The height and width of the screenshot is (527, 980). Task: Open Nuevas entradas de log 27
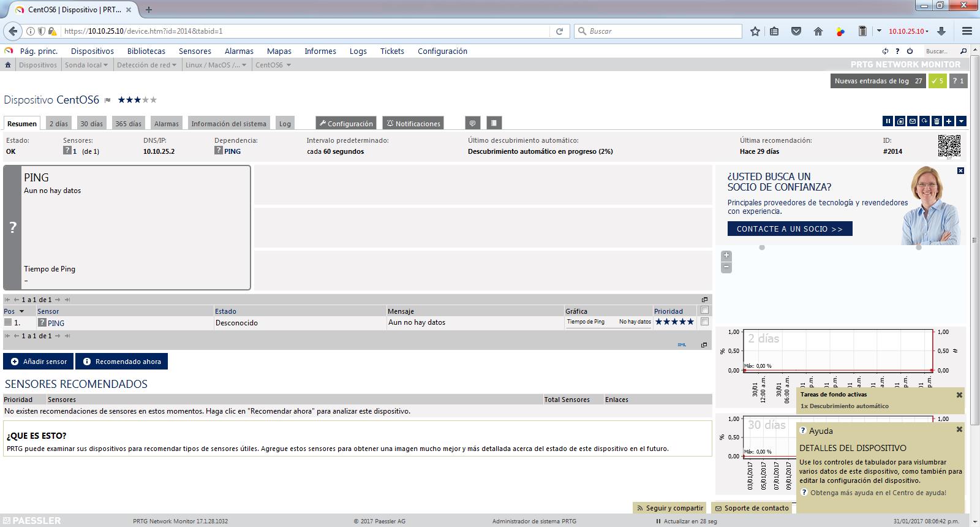(878, 81)
